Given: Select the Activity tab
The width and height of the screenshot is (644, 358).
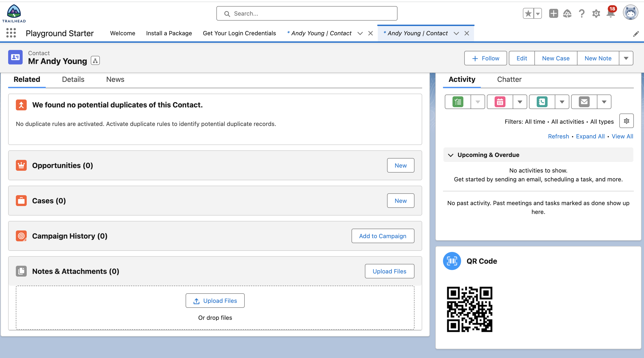Looking at the screenshot, I should tap(462, 79).
